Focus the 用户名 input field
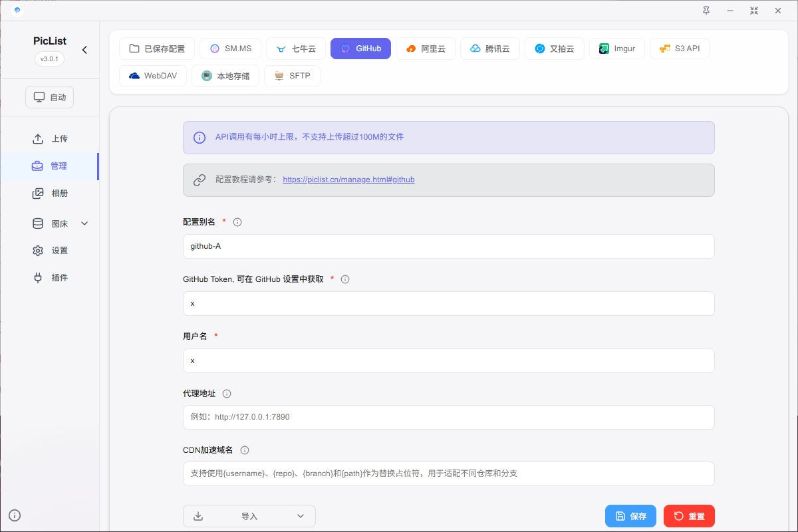The height and width of the screenshot is (532, 798). [449, 360]
